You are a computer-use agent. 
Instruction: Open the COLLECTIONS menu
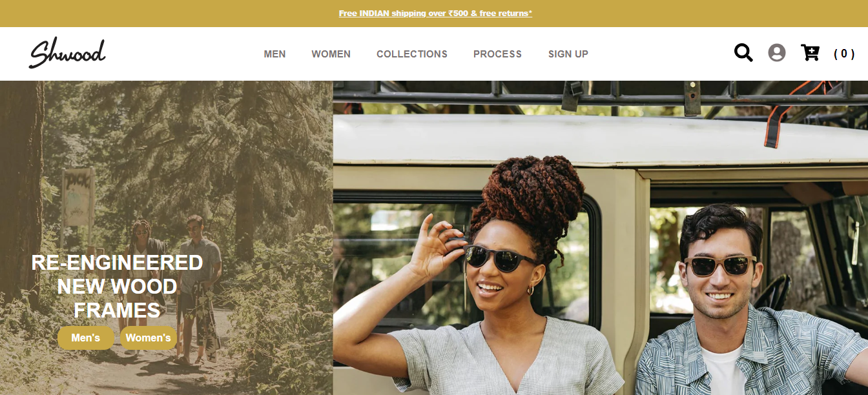click(412, 54)
